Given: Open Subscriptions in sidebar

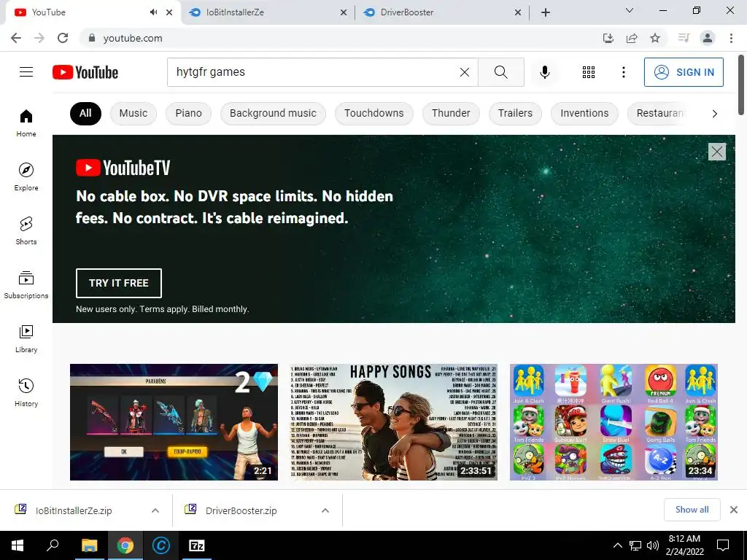Looking at the screenshot, I should pos(26,284).
